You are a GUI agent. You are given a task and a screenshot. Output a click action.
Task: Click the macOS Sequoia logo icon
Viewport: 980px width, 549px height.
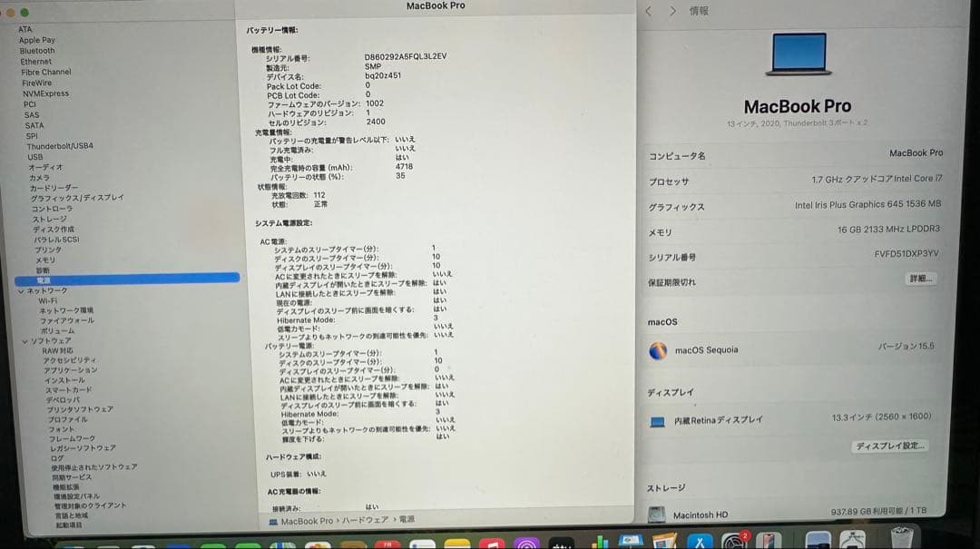coord(655,350)
